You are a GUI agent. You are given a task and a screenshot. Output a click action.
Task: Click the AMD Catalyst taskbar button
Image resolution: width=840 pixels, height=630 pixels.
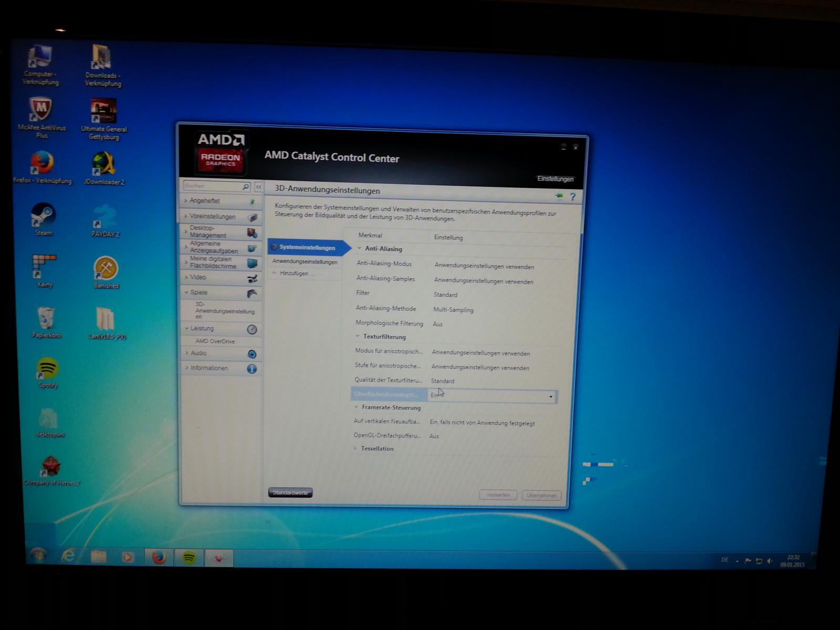coord(219,558)
